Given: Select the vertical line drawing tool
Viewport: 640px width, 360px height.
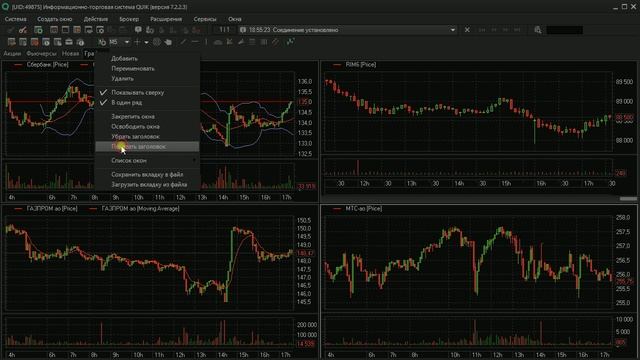Looking at the screenshot, I should click(x=206, y=42).
